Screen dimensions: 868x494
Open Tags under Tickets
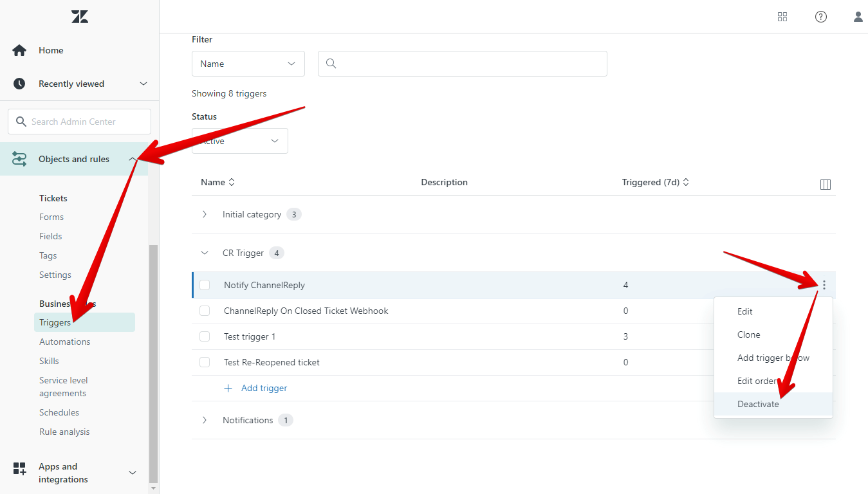point(48,255)
